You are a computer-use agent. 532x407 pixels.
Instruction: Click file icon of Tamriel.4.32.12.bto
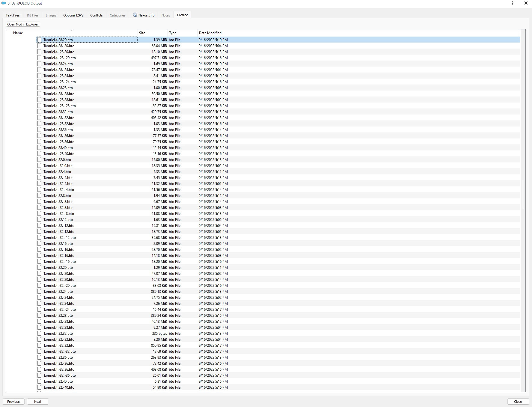tap(39, 219)
